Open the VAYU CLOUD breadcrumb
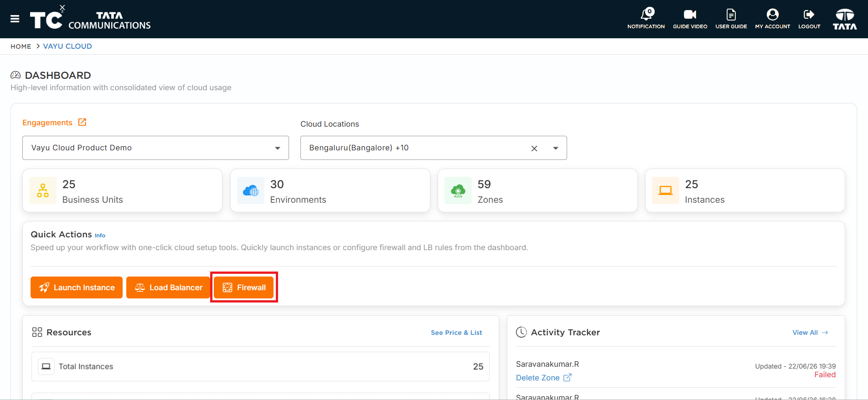The width and height of the screenshot is (868, 400). (67, 46)
